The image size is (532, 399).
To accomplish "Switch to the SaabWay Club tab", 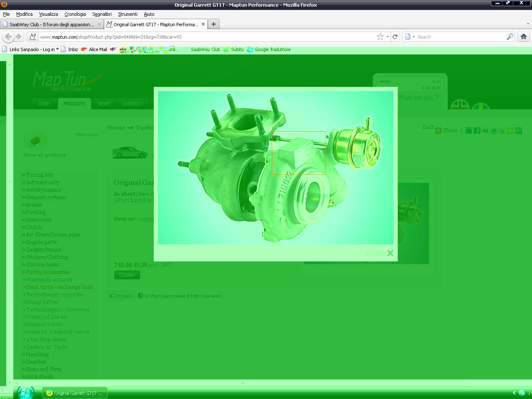I will pyautogui.click(x=51, y=24).
